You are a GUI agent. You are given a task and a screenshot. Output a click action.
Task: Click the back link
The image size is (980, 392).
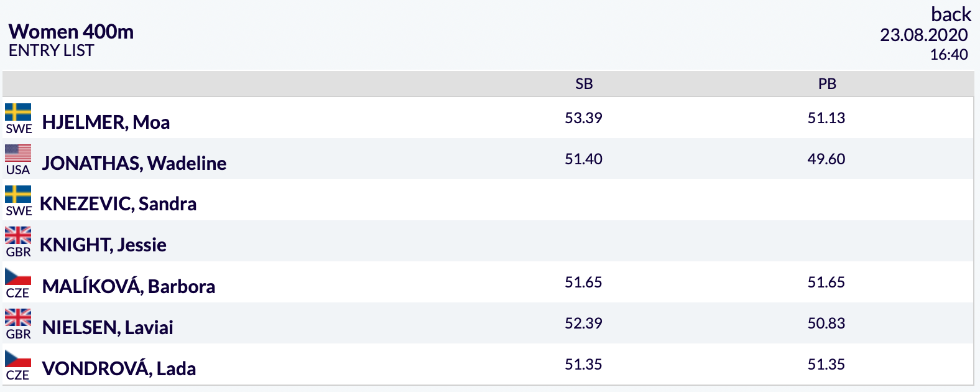tap(951, 14)
